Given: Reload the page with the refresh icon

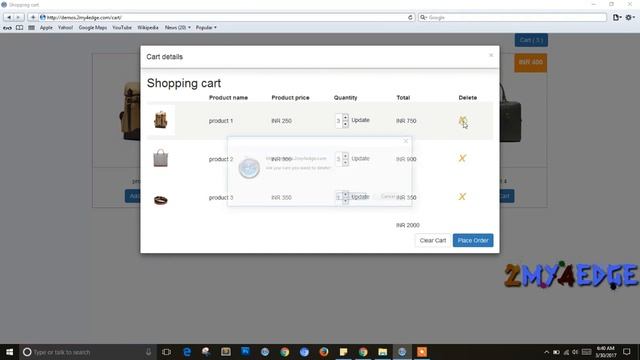Looking at the screenshot, I should 410,18.
